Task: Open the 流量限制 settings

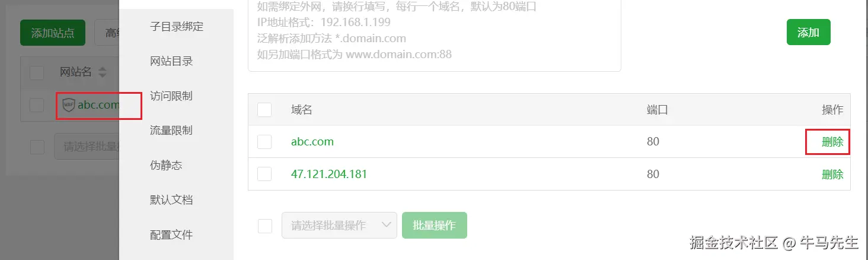Action: click(x=171, y=130)
